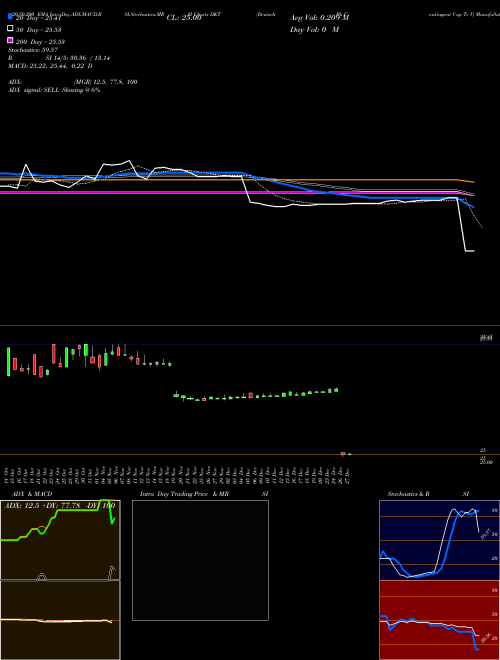This screenshot has height=660, width=500.
Task: Select the '(MGR) 12.5, 77.8, 100' ADX values
Action: [106, 82]
